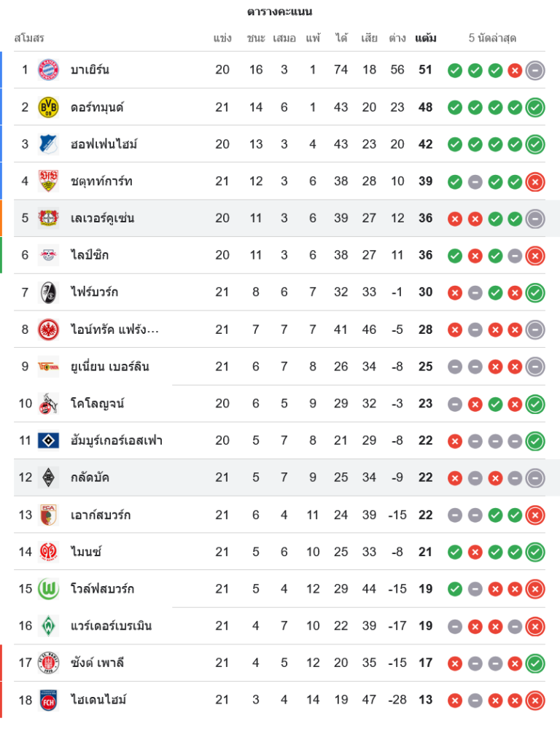
Task: Click the Hoffenheim club crest
Action: pos(48,144)
